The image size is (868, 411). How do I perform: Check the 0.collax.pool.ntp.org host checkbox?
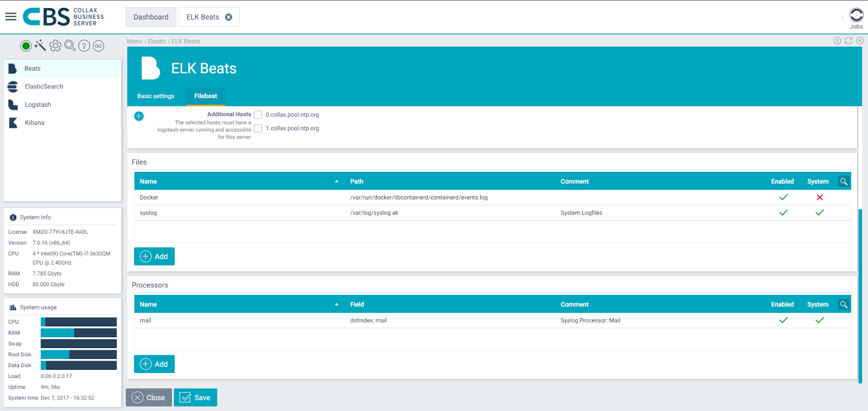(258, 115)
